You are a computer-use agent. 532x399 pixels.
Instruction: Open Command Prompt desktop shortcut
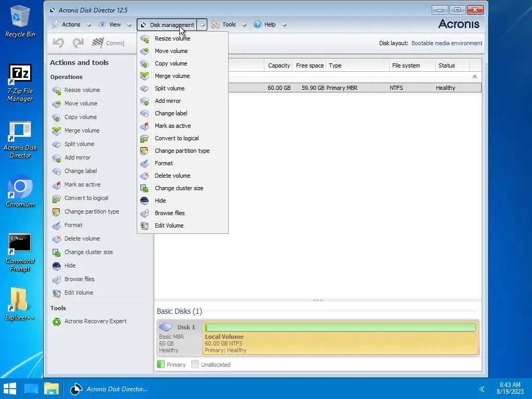tap(20, 252)
